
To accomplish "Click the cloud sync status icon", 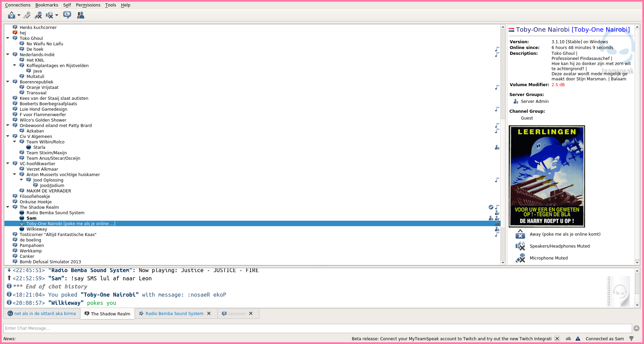I will coord(568,339).
